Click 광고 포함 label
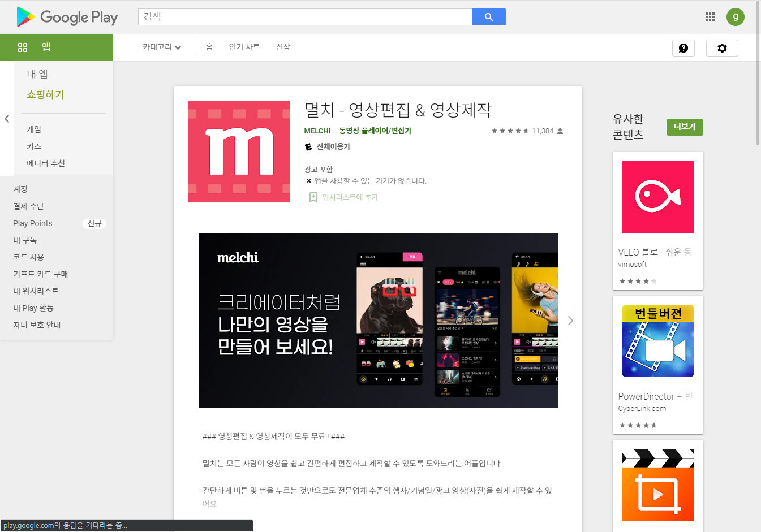The image size is (761, 532). [319, 170]
